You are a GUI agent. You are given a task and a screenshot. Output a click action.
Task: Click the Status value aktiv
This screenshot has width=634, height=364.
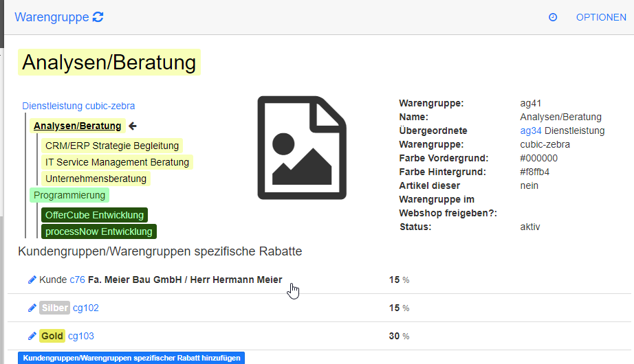coord(530,227)
